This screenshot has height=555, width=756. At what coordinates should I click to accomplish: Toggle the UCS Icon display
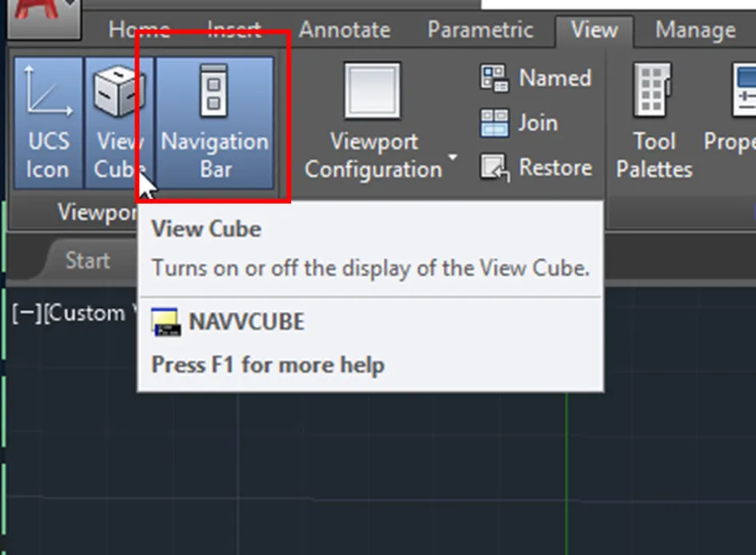click(46, 120)
